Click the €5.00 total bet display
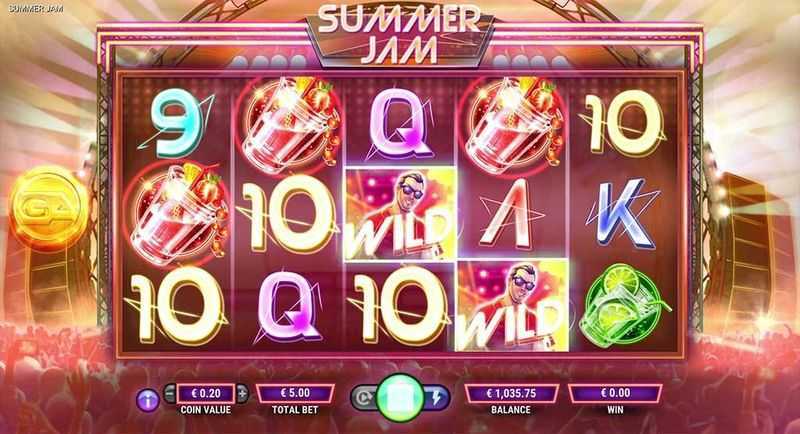This screenshot has width=800, height=434. click(295, 394)
